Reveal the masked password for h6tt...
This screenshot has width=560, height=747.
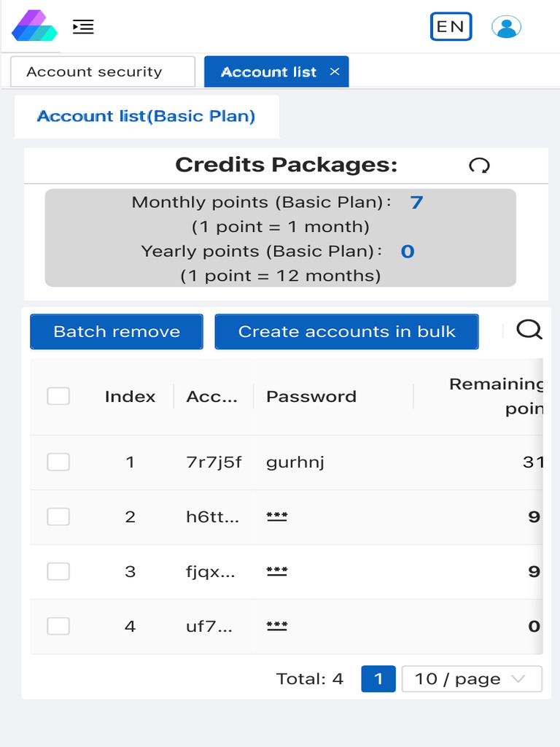click(x=276, y=516)
